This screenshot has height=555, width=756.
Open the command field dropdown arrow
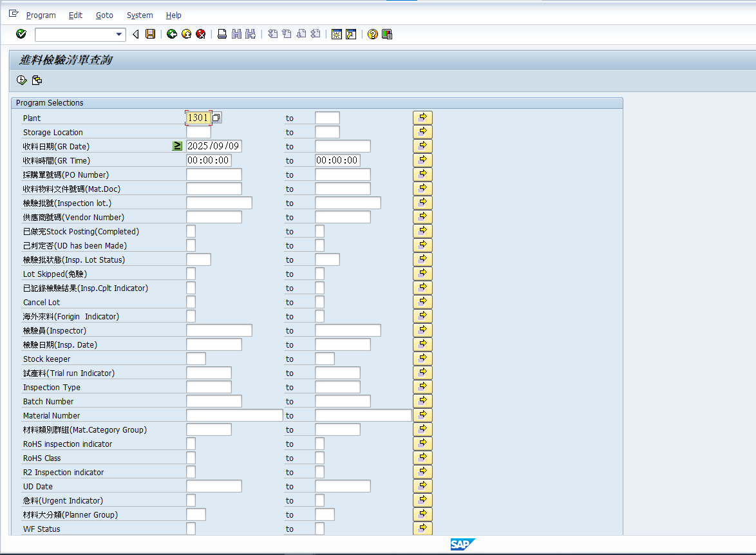point(119,34)
